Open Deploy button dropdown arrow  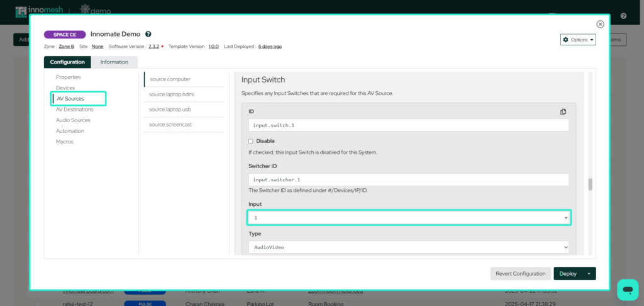[x=589, y=273]
